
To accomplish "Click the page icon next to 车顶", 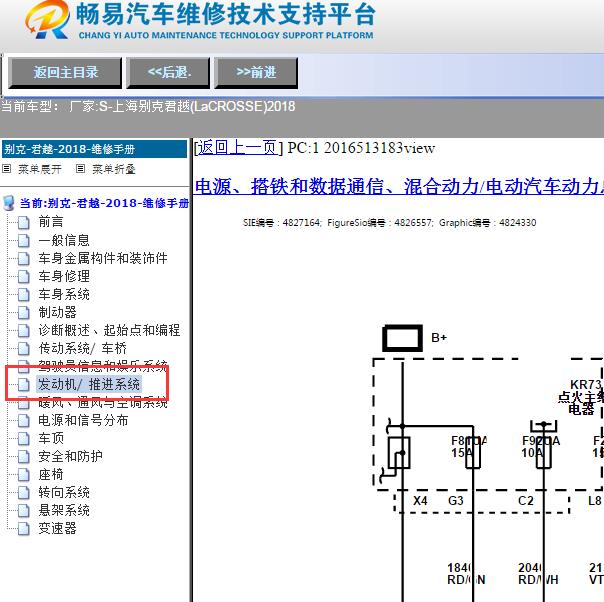I will pyautogui.click(x=23, y=438).
